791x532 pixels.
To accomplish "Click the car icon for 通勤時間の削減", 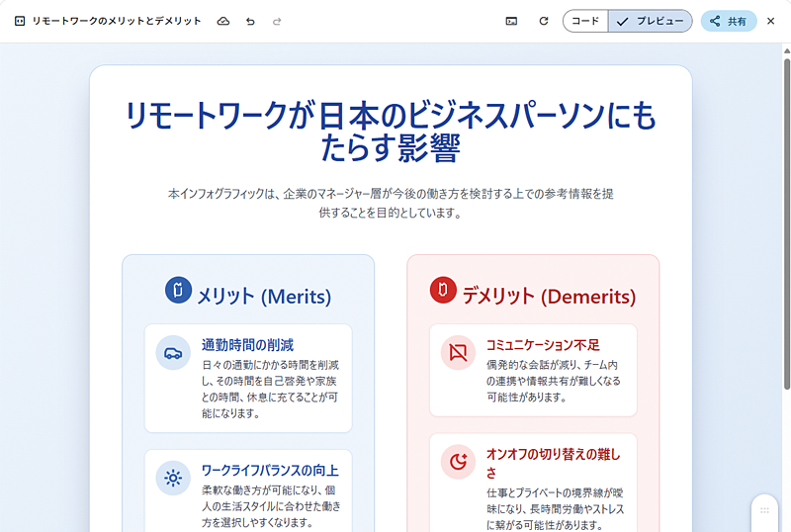I will (x=173, y=353).
